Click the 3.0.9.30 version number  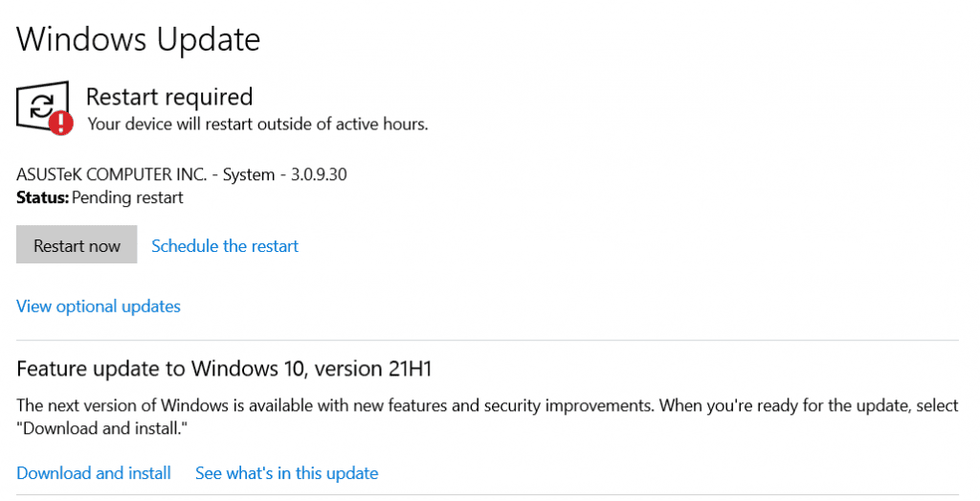click(x=319, y=174)
